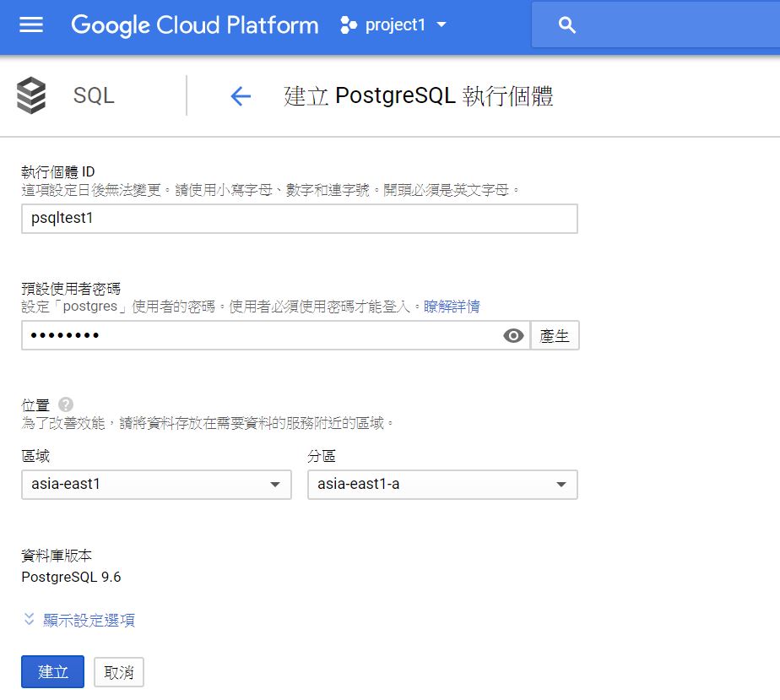Cancel creation with the 取消 button
780x700 pixels.
tap(117, 671)
